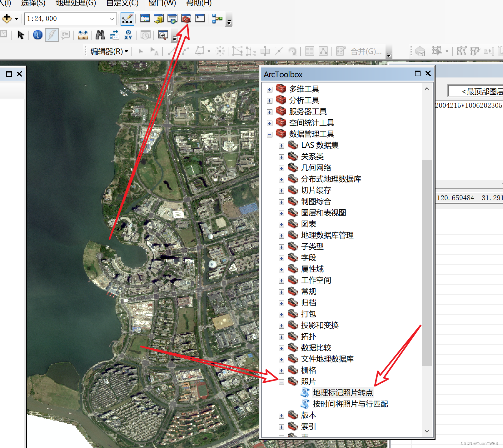Image resolution: width=503 pixels, height=448 pixels.
Task: Expand the 多维工具 toolbox
Action: (270, 90)
